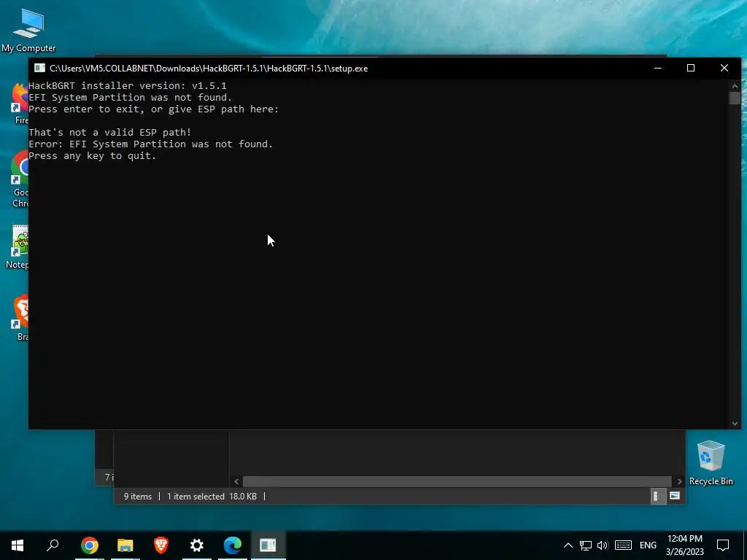This screenshot has height=560, width=747.
Task: Switch ENG input language indicator
Action: (648, 545)
